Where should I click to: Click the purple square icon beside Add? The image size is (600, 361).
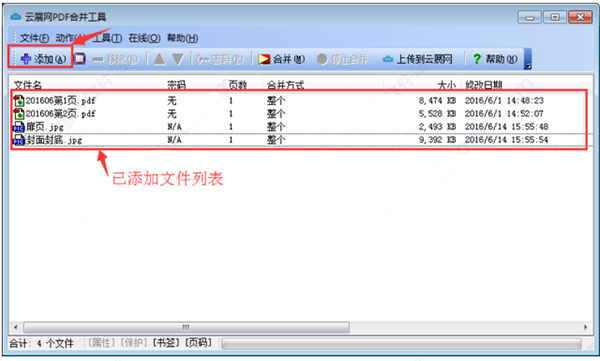(x=80, y=59)
